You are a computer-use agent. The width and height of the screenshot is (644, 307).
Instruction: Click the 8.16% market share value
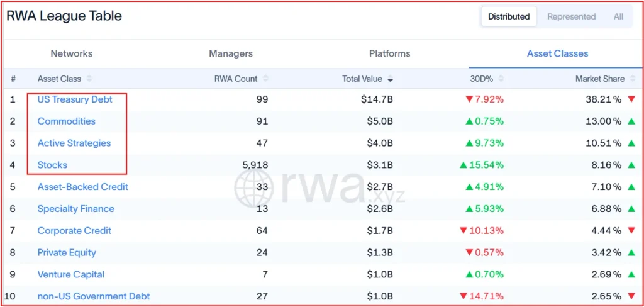606,165
